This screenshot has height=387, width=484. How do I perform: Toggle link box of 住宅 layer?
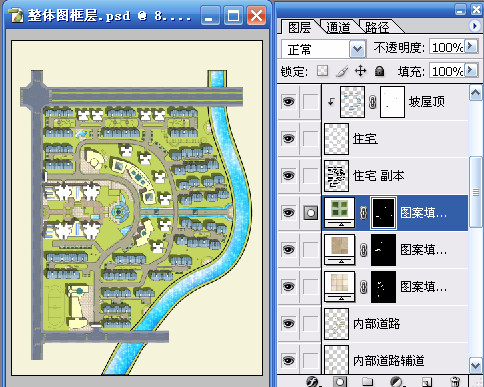(x=310, y=138)
